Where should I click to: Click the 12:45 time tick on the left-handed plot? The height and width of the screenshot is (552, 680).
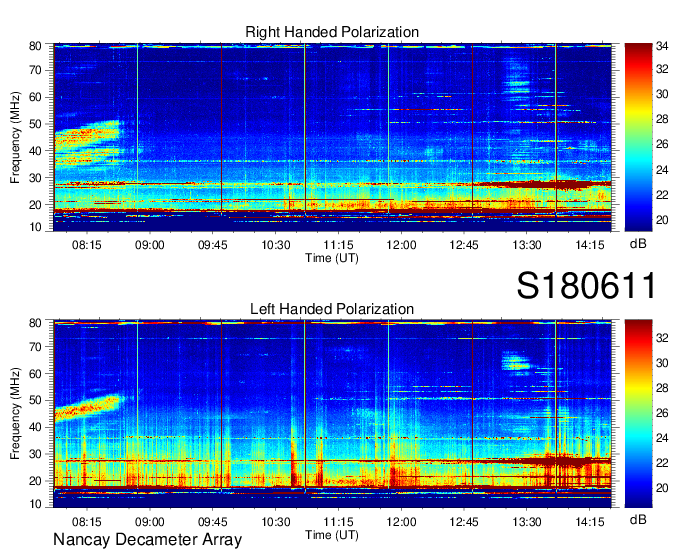tap(464, 522)
